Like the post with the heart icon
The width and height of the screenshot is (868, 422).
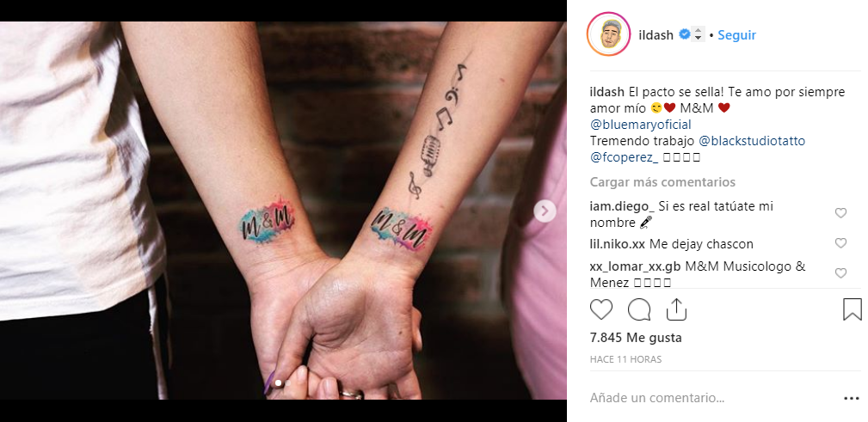click(601, 309)
